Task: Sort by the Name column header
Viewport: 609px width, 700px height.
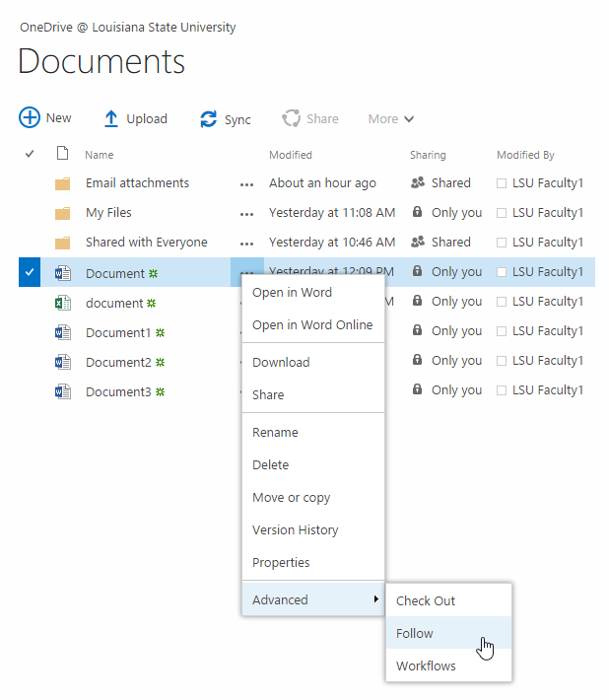Action: 100,155
